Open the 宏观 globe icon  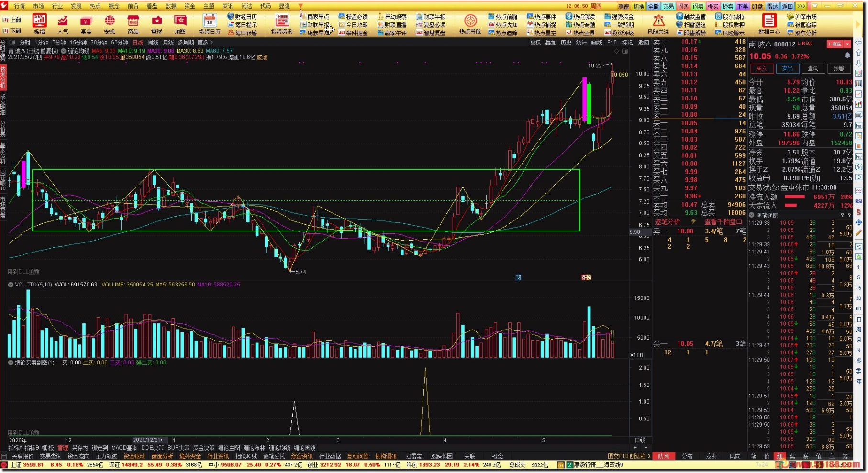pos(110,24)
